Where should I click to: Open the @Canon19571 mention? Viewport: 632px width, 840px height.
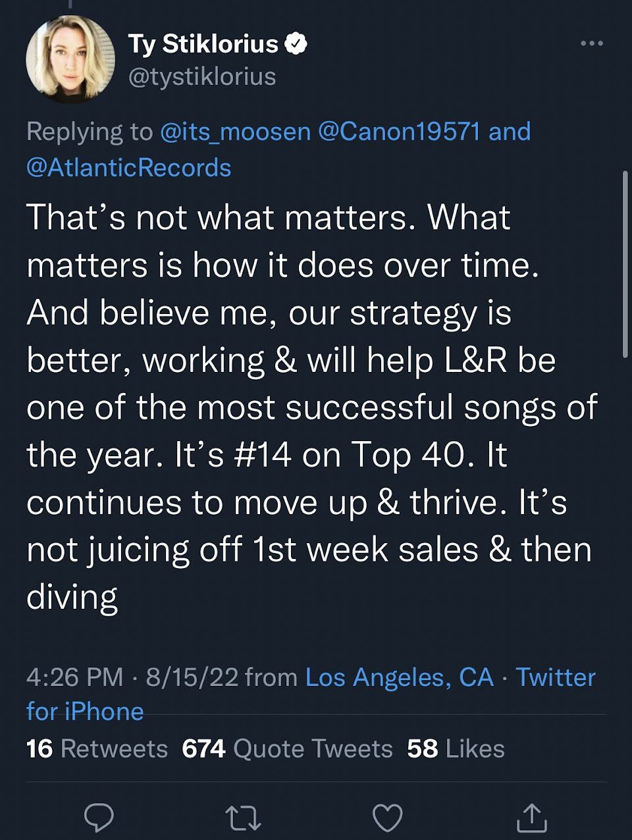pos(399,132)
